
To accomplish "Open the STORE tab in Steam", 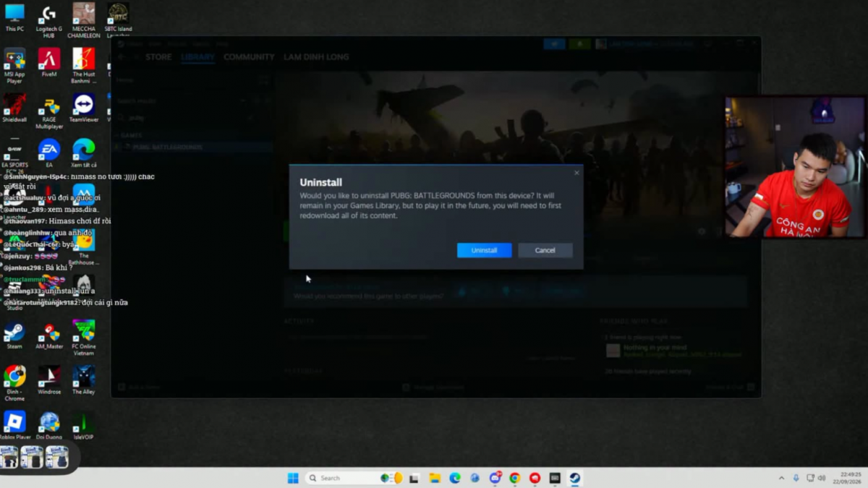I will click(158, 57).
